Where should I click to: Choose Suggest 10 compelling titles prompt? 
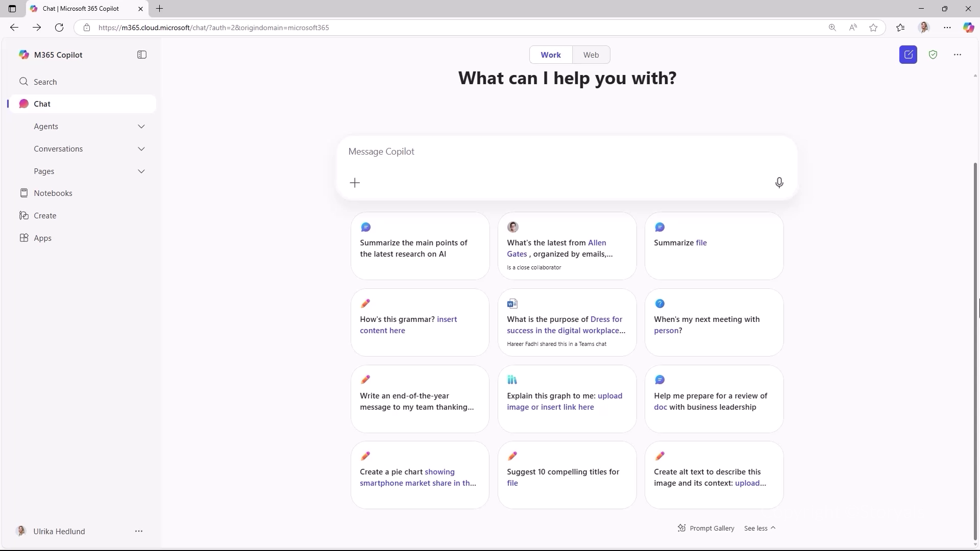coord(567,475)
